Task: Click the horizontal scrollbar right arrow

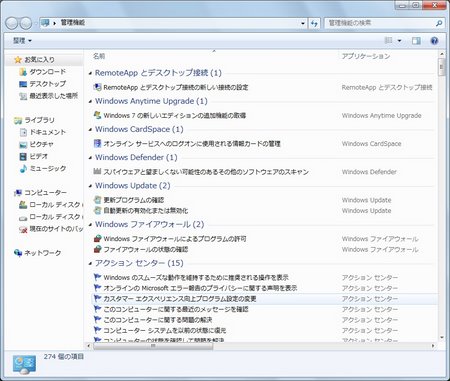Action: (433, 346)
